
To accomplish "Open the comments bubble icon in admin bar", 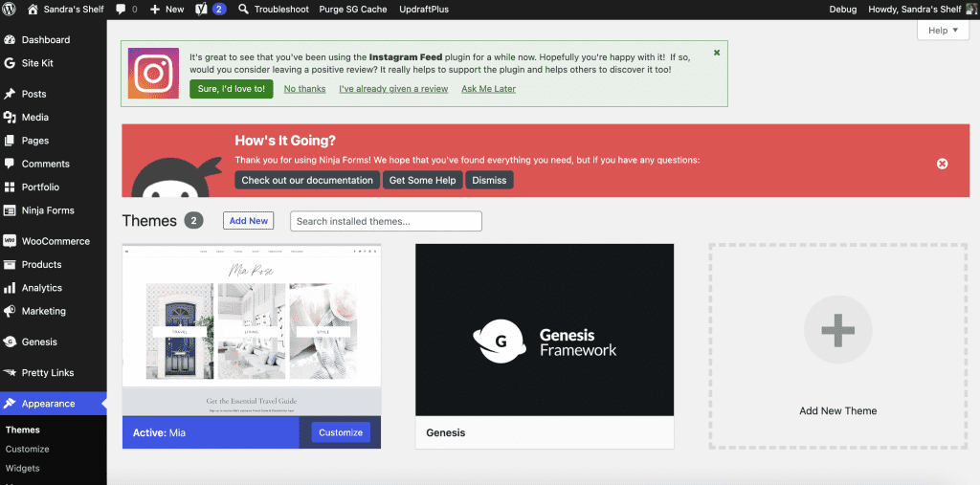I will click(120, 10).
